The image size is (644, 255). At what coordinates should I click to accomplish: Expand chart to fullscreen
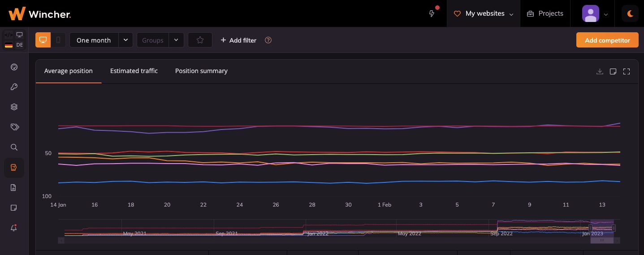627,71
